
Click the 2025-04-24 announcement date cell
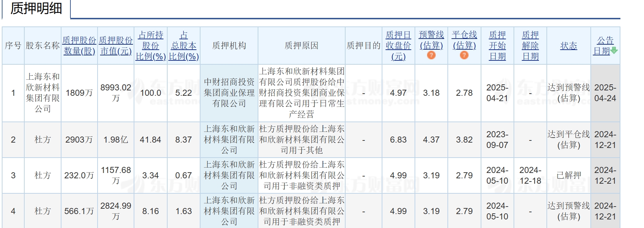click(x=605, y=93)
